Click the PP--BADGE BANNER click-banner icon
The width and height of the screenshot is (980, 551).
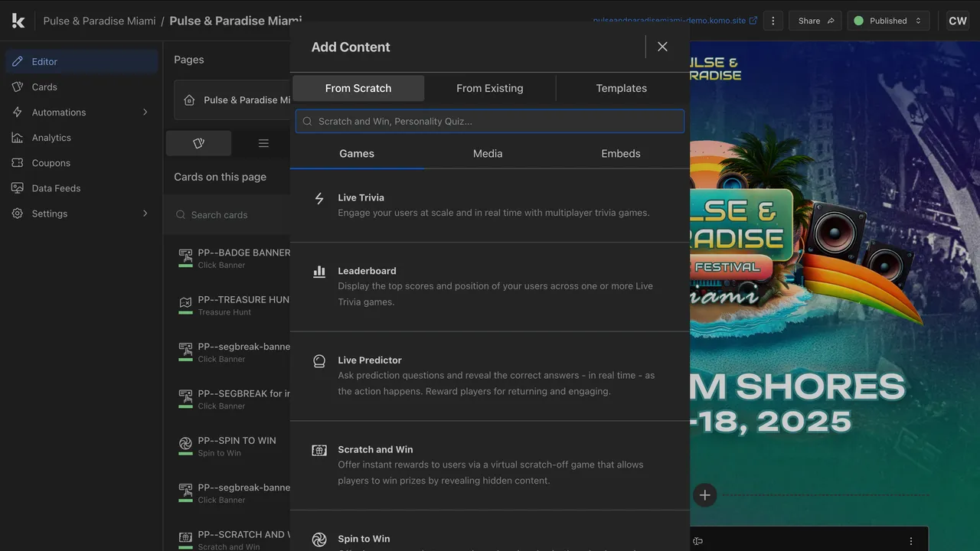[x=185, y=256]
